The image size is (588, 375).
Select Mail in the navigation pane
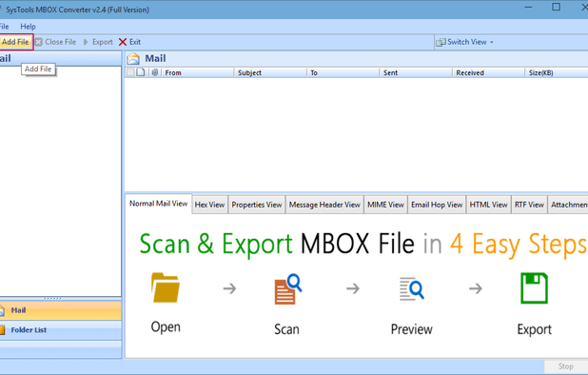(60, 310)
